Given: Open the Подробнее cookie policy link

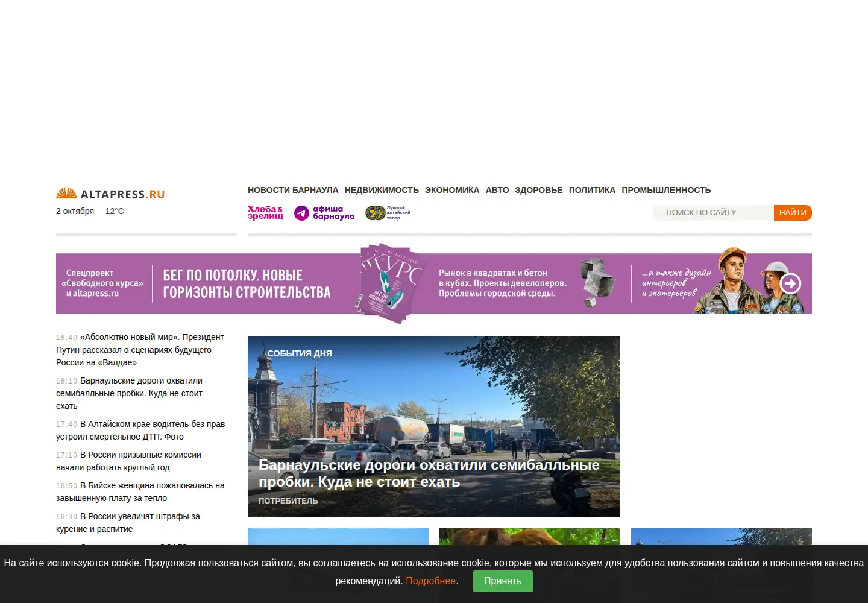Looking at the screenshot, I should pyautogui.click(x=430, y=581).
